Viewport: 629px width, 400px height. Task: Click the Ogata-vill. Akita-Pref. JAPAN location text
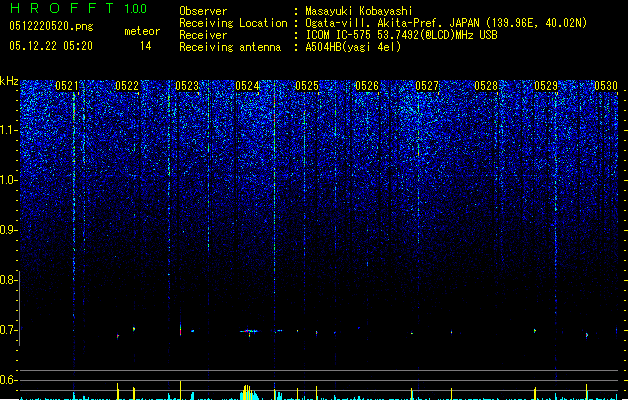coord(446,23)
